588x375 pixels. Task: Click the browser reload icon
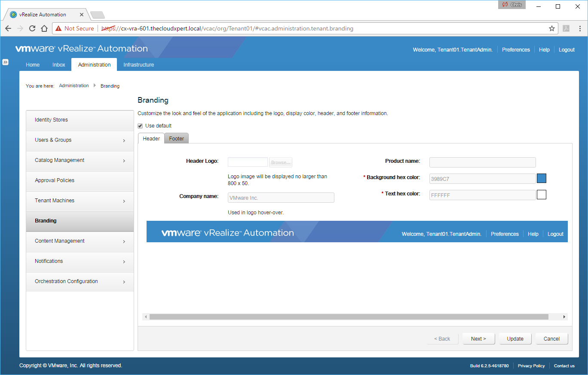coord(32,28)
